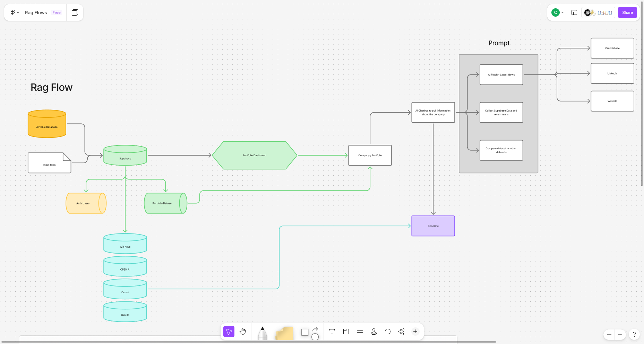Click the Share button
This screenshot has width=644, height=344.
627,12
